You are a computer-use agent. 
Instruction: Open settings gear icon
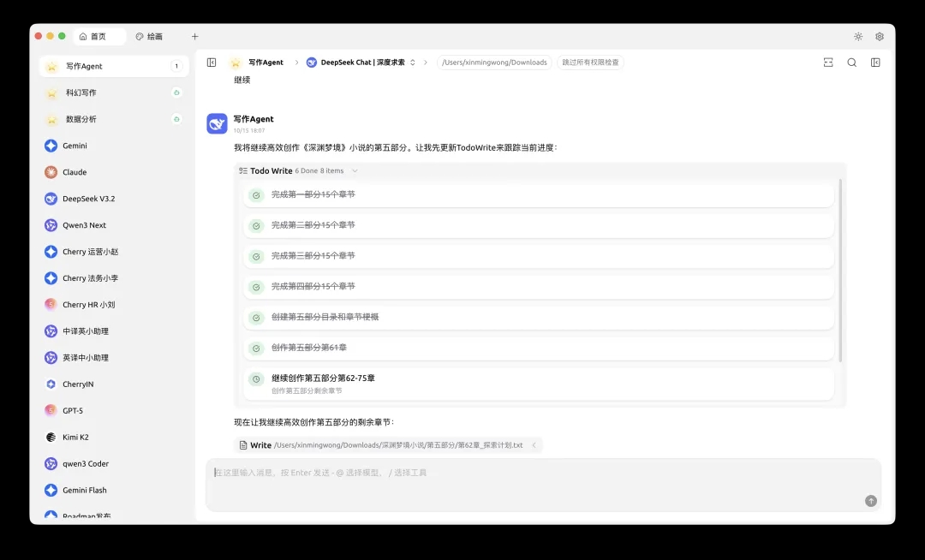click(x=880, y=37)
